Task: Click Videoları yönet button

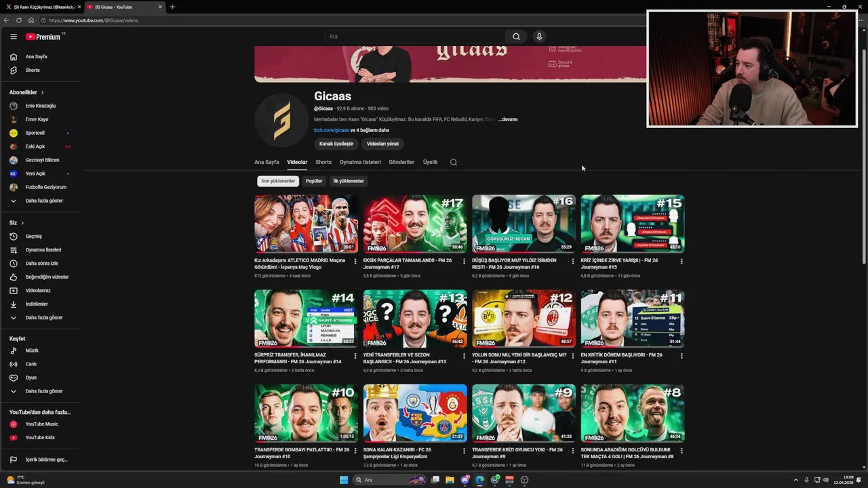Action: 382,144
